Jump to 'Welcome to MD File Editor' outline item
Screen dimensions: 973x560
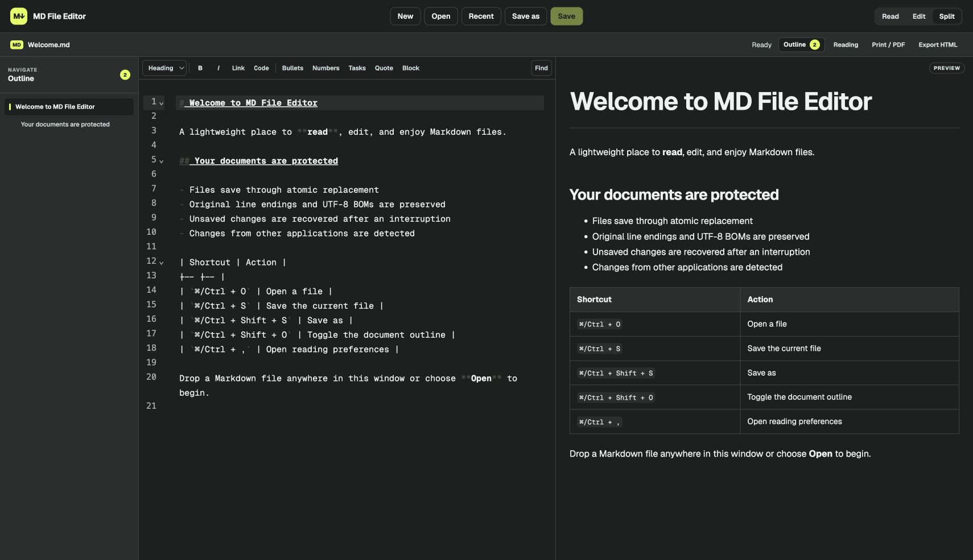click(x=69, y=107)
